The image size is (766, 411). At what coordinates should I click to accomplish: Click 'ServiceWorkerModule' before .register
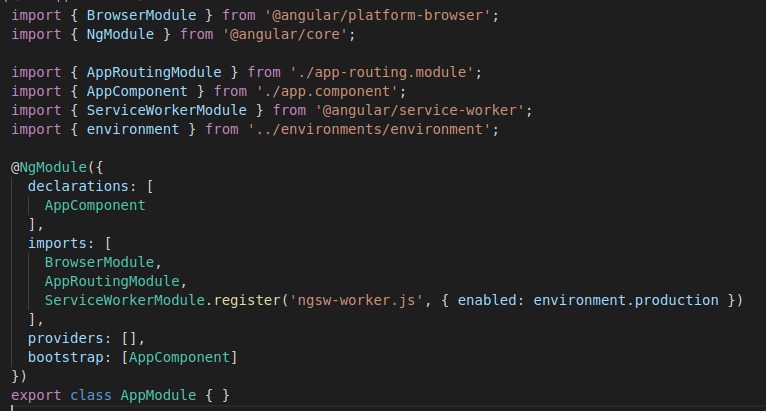125,300
